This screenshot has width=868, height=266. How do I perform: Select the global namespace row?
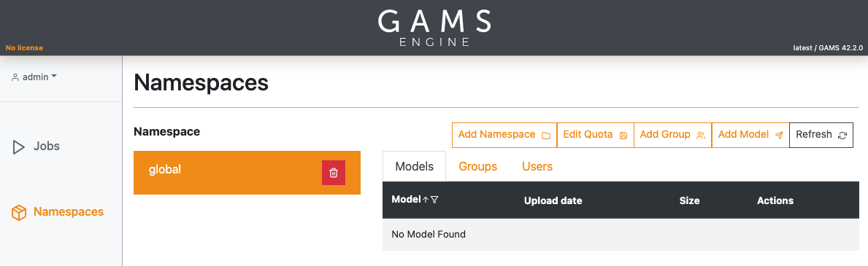pyautogui.click(x=247, y=173)
